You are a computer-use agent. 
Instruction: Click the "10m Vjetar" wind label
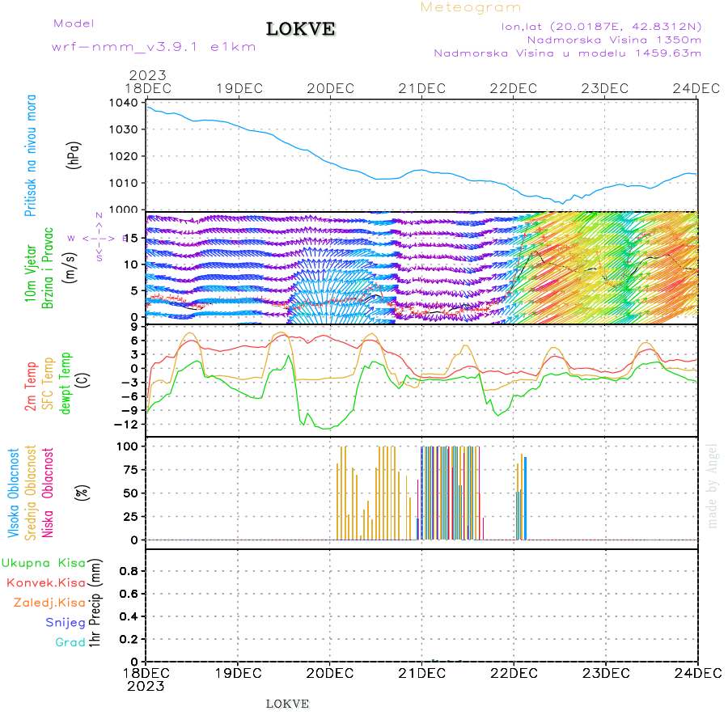point(31,273)
